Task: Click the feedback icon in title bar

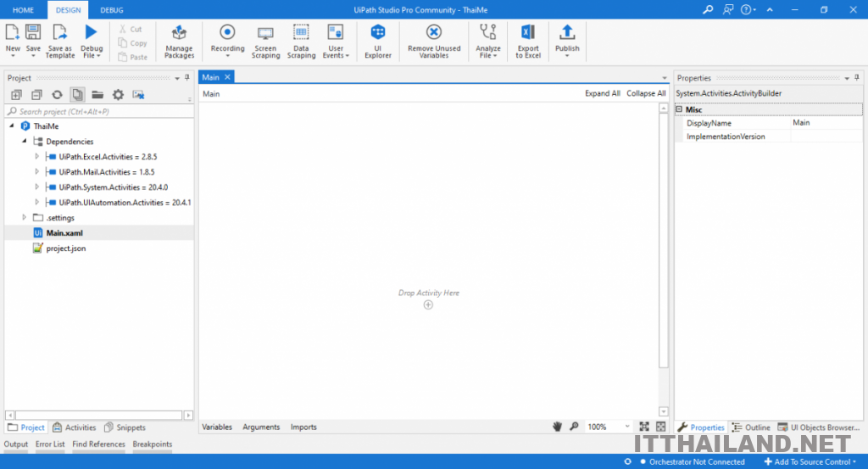Action: [728, 9]
